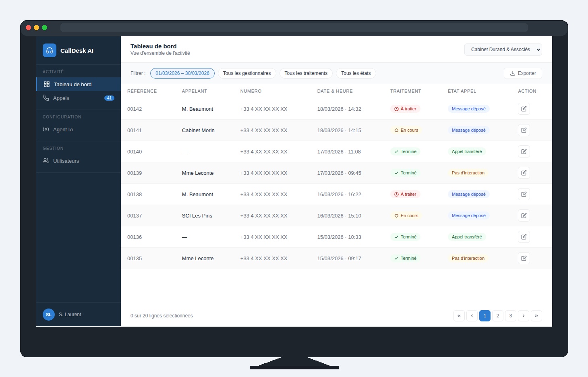Open Tous les gestionnaires filter
This screenshot has width=588, height=377.
pyautogui.click(x=247, y=73)
